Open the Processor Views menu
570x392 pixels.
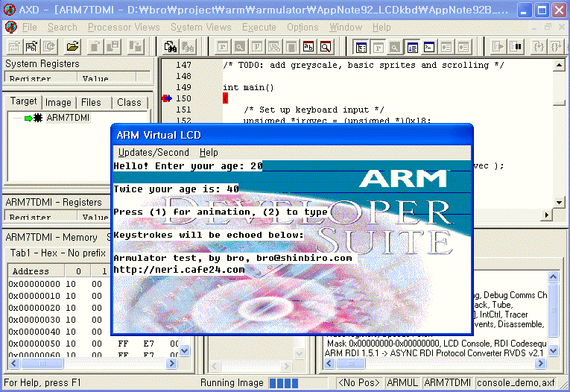click(x=124, y=28)
